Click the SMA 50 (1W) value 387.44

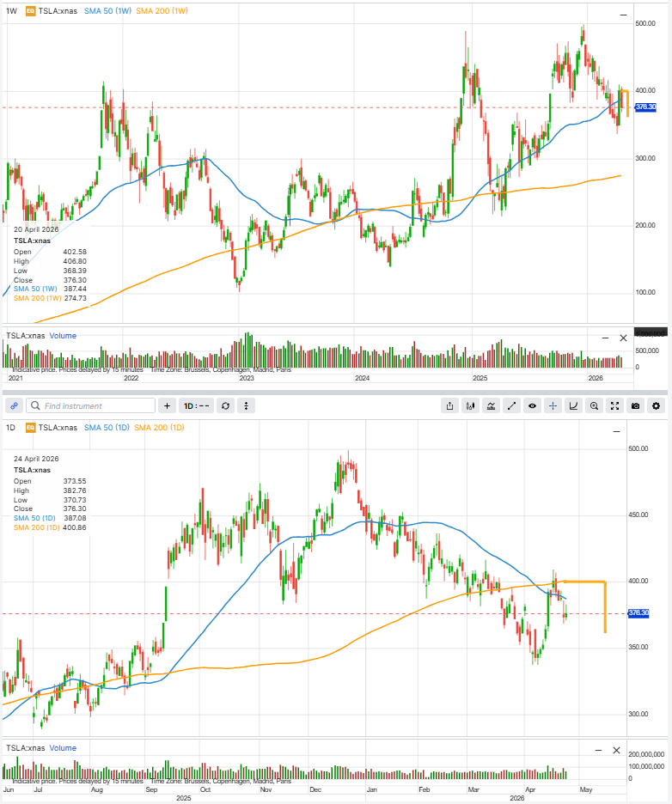coord(75,289)
